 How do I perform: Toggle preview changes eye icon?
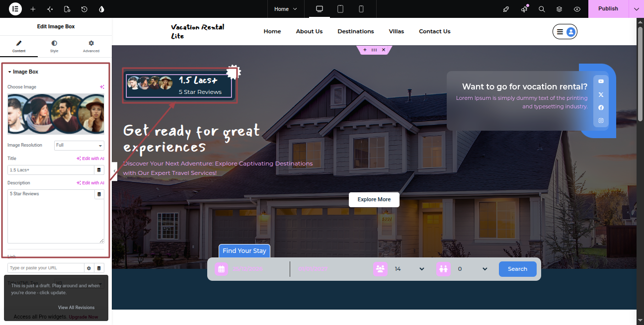point(577,9)
